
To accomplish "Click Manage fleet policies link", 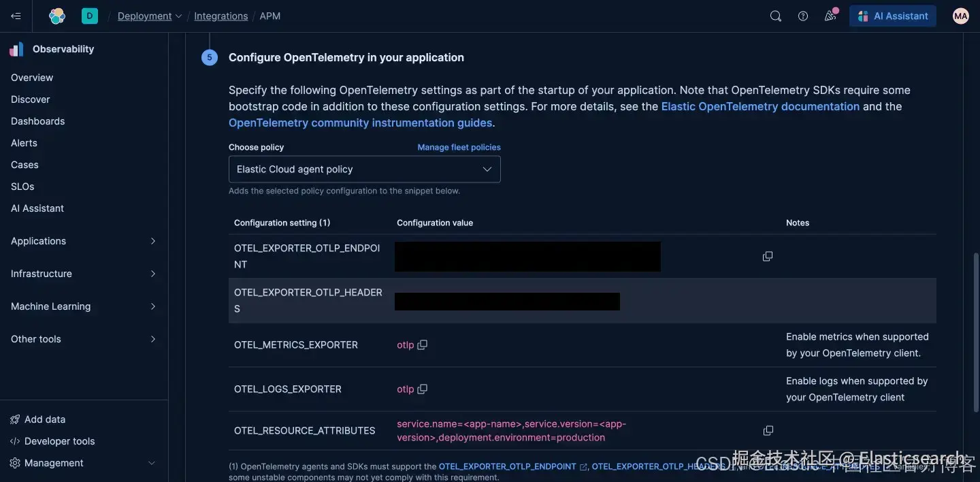I will tap(459, 147).
